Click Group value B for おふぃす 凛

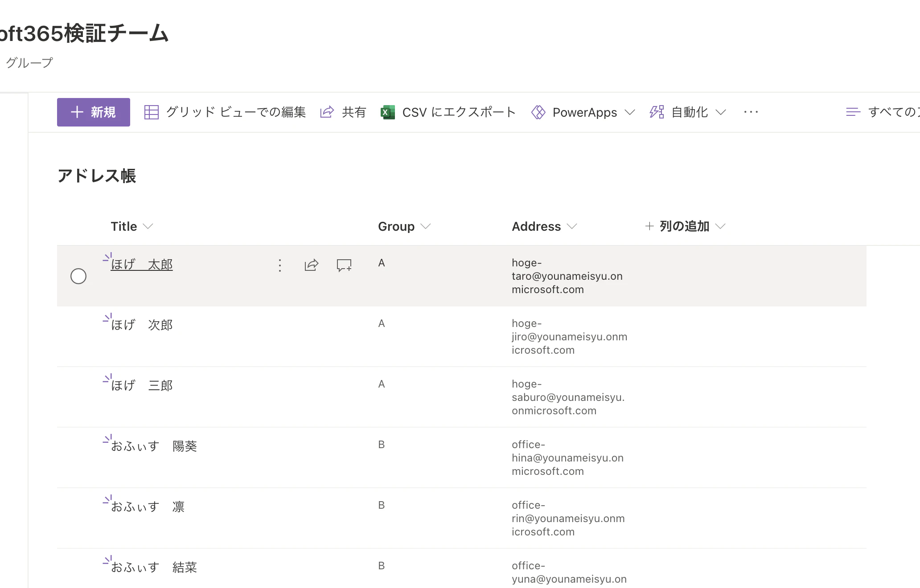(382, 505)
